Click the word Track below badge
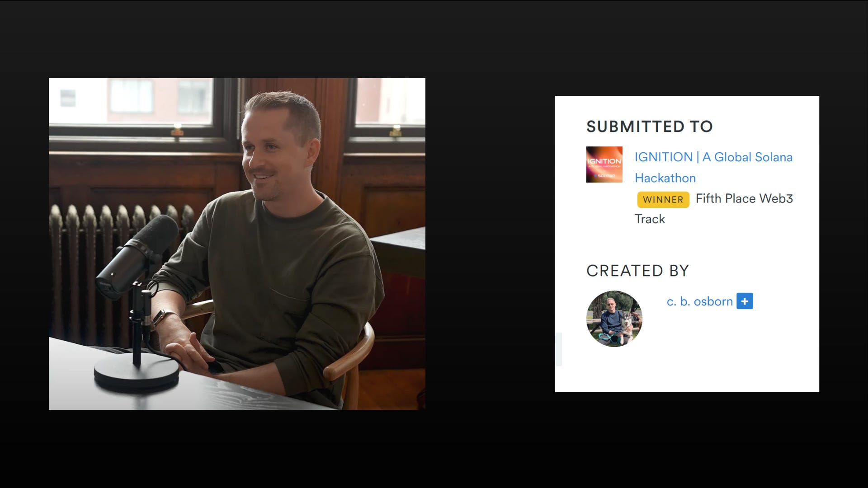Screen dimensions: 868x488 pos(650,219)
